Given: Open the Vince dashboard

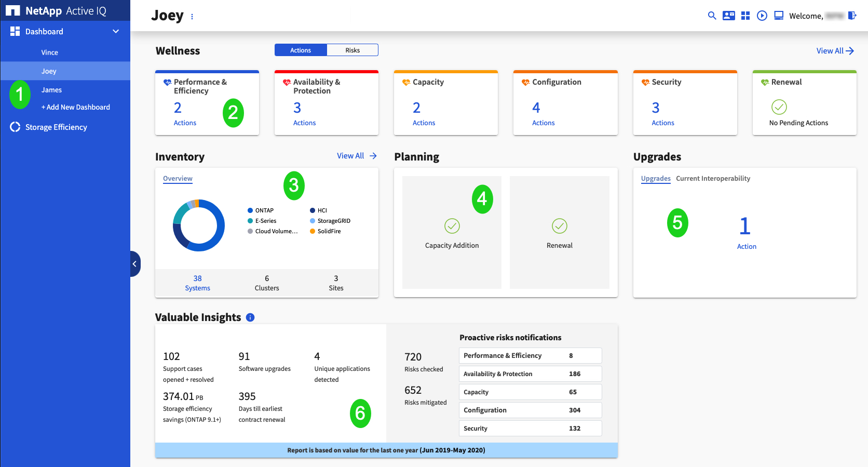Looking at the screenshot, I should 50,52.
